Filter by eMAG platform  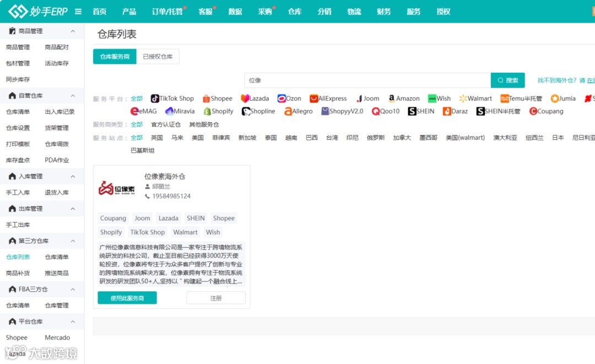143,111
